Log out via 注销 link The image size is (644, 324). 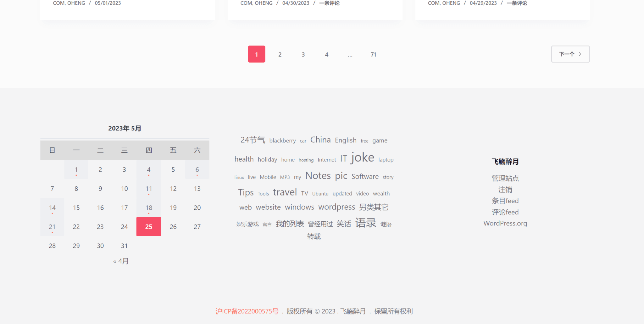(x=505, y=190)
